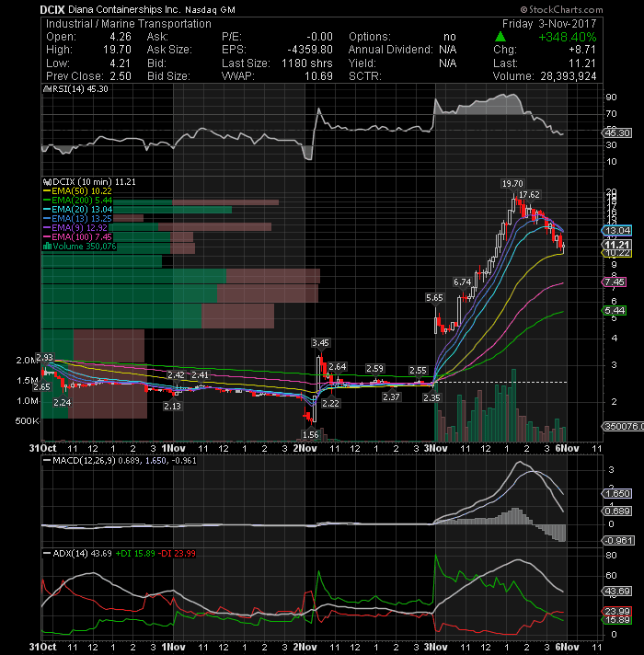
Task: Click the 45.30 RSI tag on right axis
Action: (x=616, y=133)
